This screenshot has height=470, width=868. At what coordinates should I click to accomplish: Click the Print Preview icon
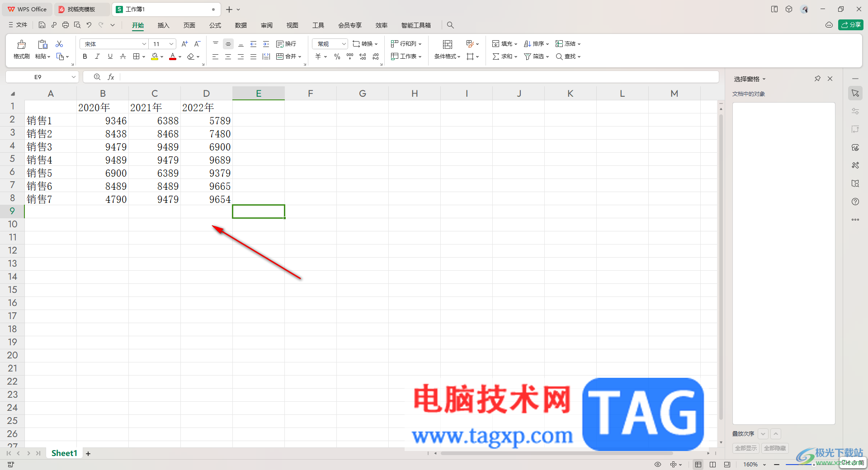[x=77, y=25]
